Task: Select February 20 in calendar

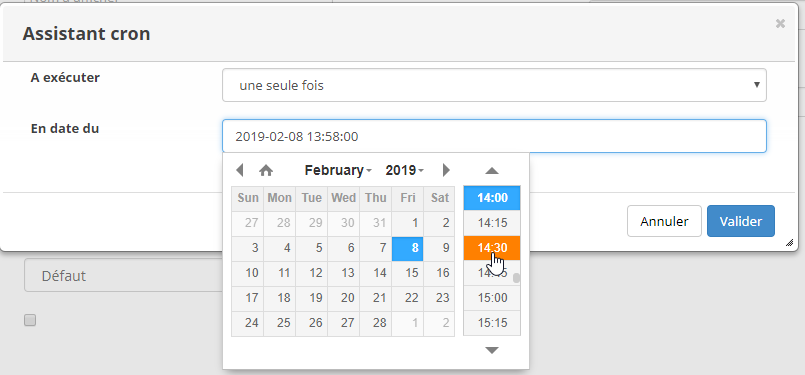Action: (x=343, y=298)
